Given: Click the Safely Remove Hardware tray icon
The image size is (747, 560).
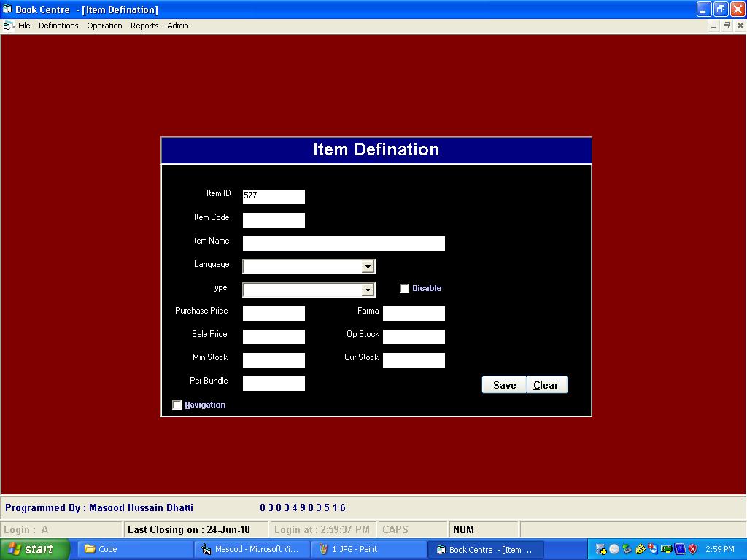Looking at the screenshot, I should (x=627, y=549).
